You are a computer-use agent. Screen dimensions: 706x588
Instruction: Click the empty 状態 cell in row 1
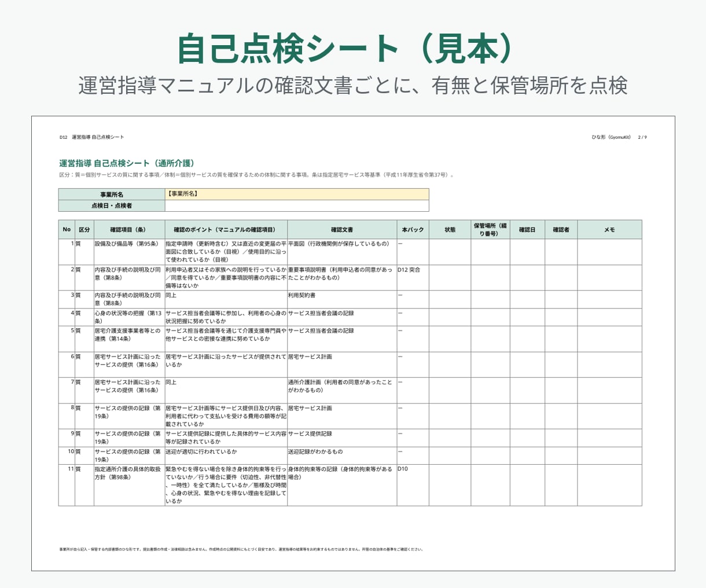coord(450,252)
